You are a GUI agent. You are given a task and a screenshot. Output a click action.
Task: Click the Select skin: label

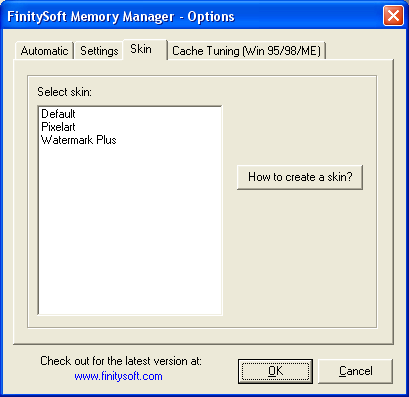[64, 92]
